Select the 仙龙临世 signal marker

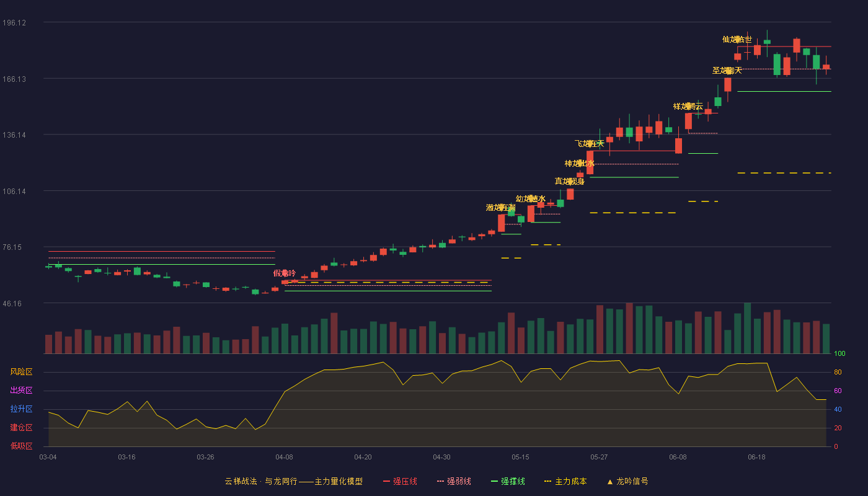tap(737, 40)
